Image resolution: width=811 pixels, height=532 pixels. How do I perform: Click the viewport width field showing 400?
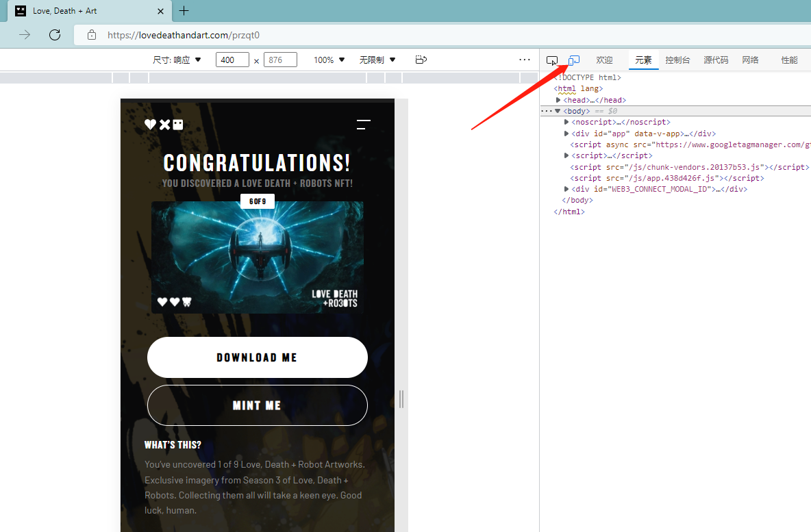232,60
